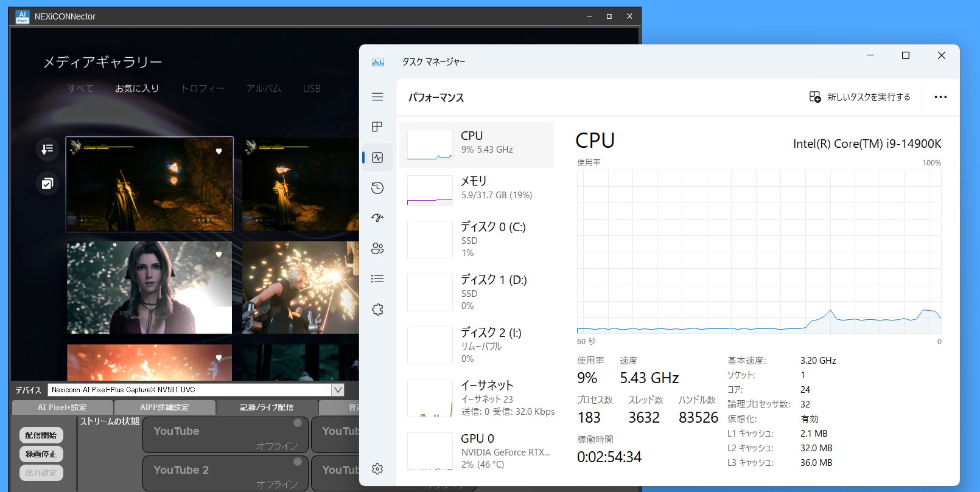Image resolution: width=980 pixels, height=492 pixels.
Task: Toggle favorite heart on the woman's portrait thumbnail
Action: click(219, 255)
